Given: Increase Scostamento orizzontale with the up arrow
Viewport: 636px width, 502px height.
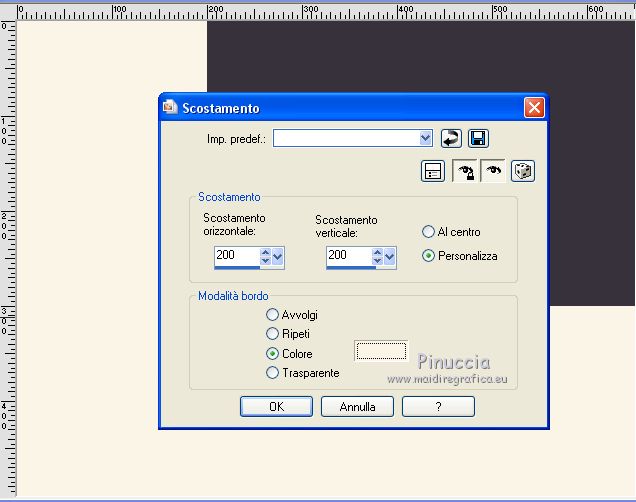Looking at the screenshot, I should [x=265, y=252].
